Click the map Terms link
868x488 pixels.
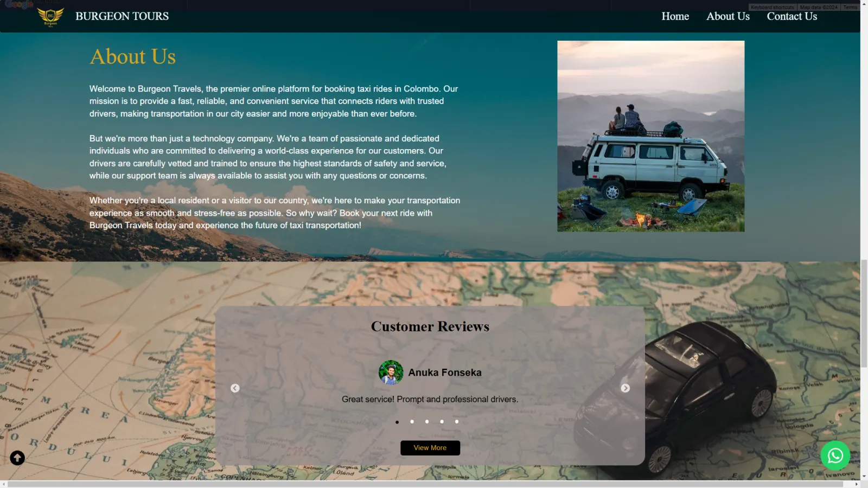[850, 7]
